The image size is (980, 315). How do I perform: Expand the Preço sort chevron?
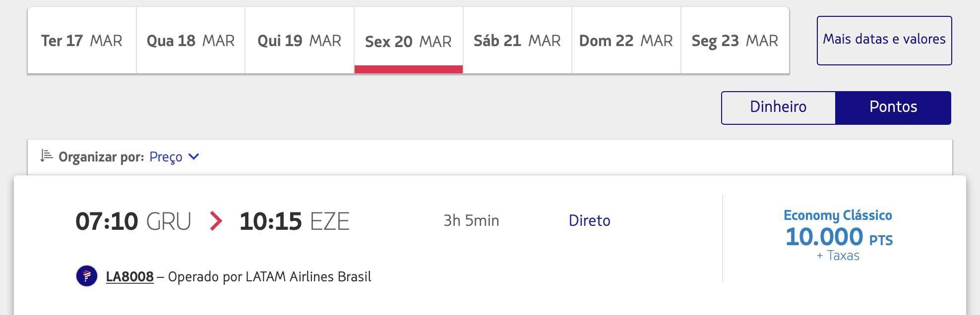[x=194, y=157]
